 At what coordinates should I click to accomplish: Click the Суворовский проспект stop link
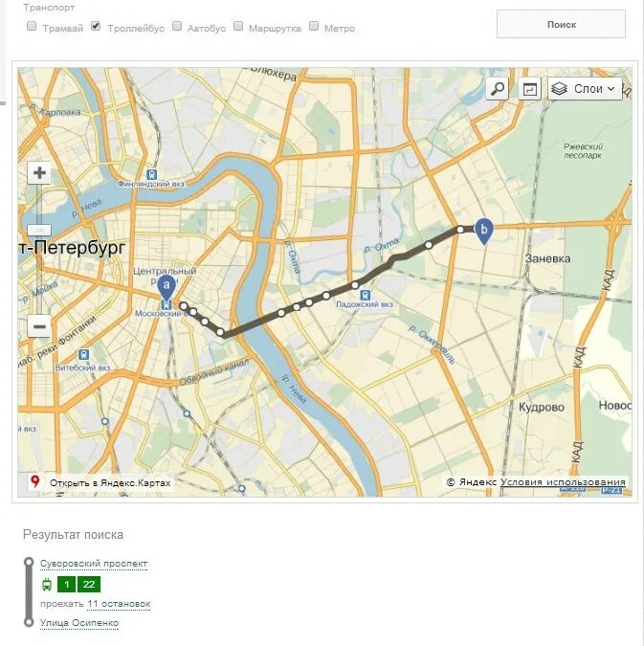click(x=94, y=563)
